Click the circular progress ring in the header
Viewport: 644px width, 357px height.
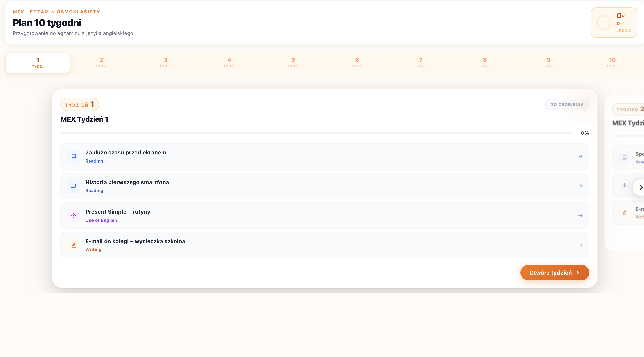pos(604,23)
